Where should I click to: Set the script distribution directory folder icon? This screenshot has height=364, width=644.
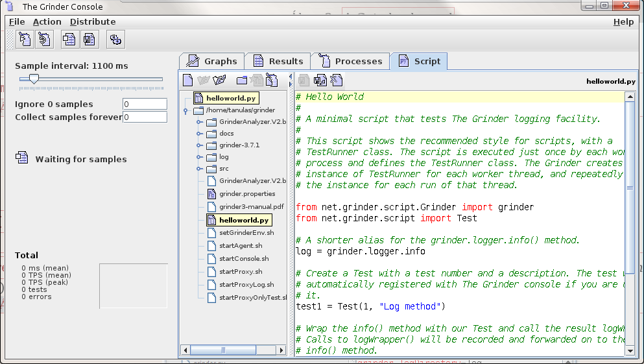pyautogui.click(x=242, y=80)
